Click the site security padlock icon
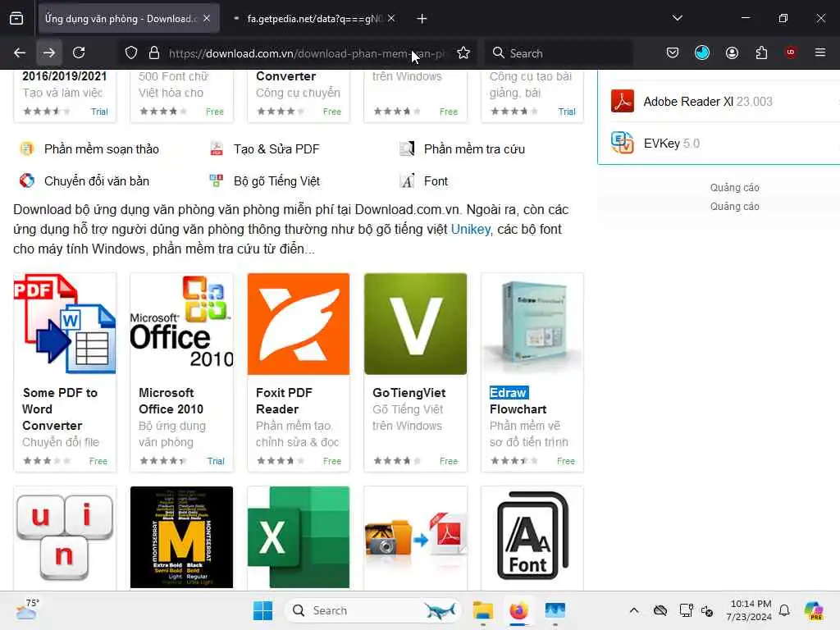Viewport: 840px width, 630px height. (x=153, y=52)
